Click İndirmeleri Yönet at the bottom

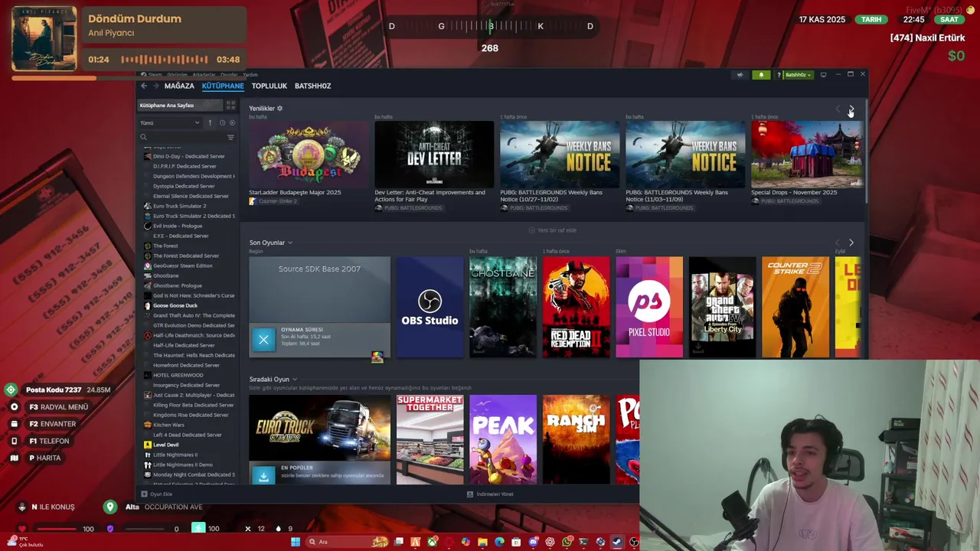tap(490, 494)
